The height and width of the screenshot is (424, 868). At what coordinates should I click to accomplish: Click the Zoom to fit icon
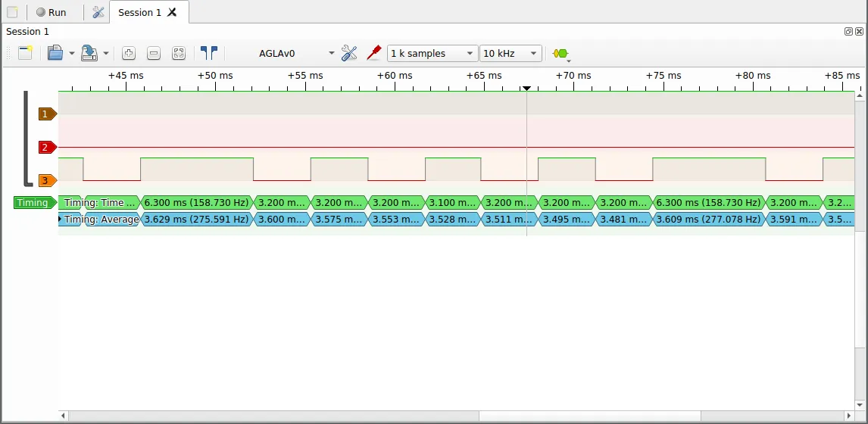click(x=178, y=53)
